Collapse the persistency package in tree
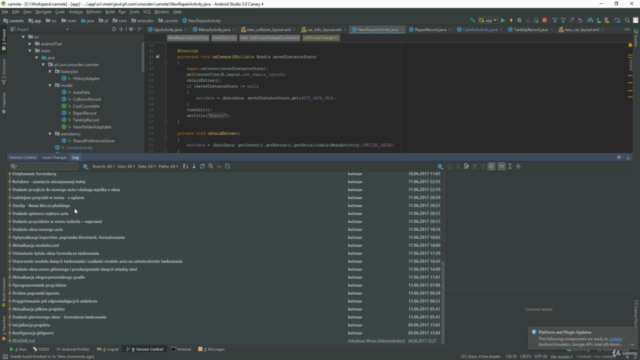The height and width of the screenshot is (360, 640). point(50,134)
